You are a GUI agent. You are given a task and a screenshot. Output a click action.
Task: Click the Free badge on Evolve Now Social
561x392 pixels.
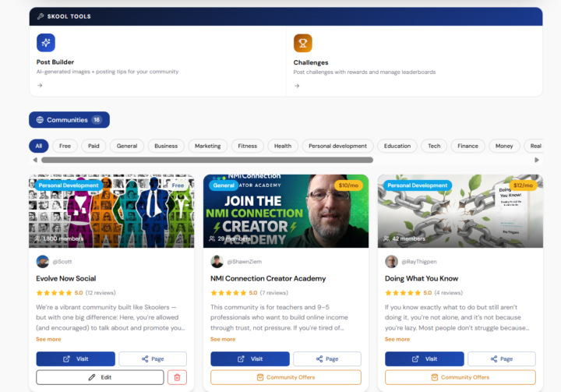click(178, 185)
